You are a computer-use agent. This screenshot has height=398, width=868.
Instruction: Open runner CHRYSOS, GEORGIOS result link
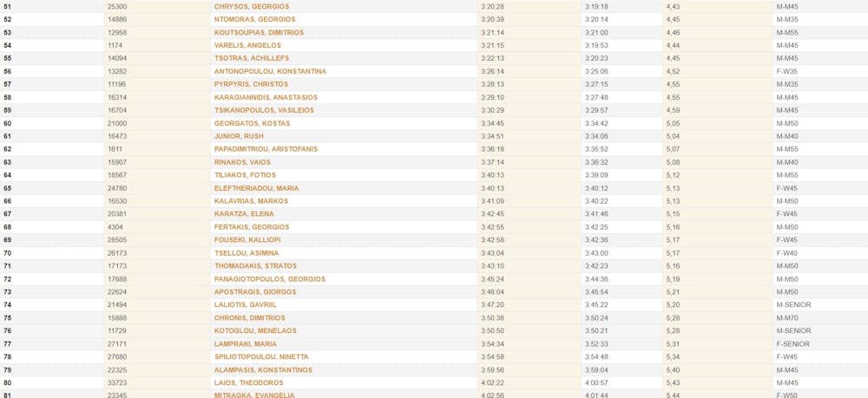click(252, 6)
